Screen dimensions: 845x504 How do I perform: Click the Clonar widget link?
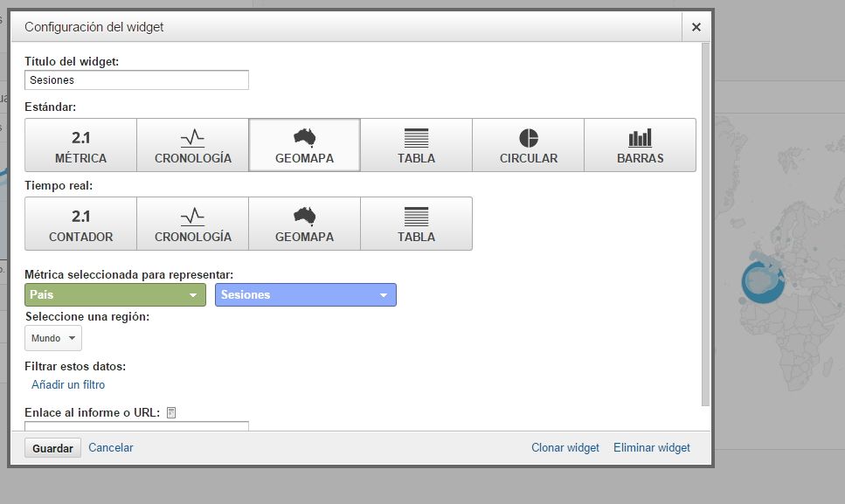click(565, 447)
